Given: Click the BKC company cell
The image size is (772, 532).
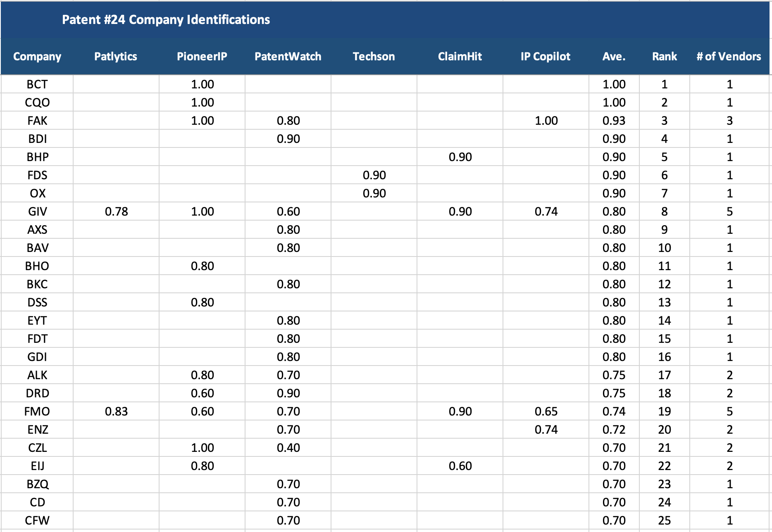Looking at the screenshot, I should click(37, 284).
